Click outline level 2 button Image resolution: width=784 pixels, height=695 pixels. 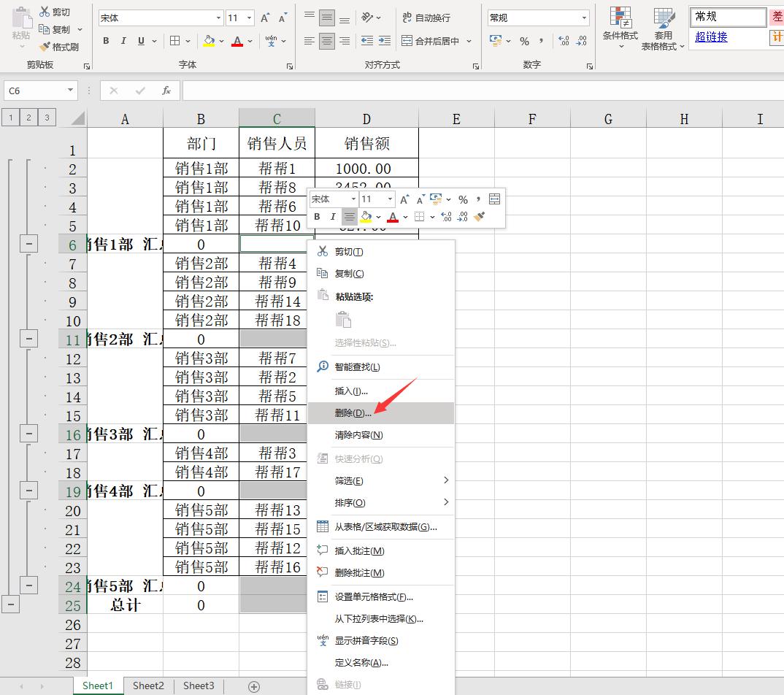click(28, 117)
